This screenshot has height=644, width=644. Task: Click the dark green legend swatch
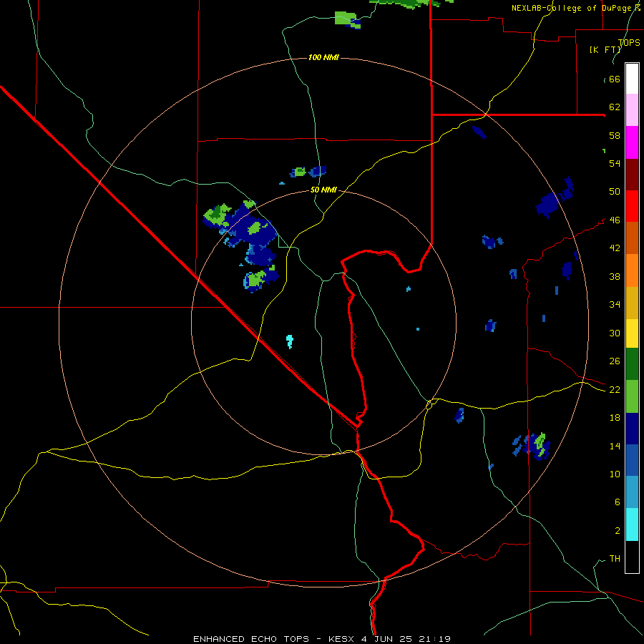click(632, 364)
